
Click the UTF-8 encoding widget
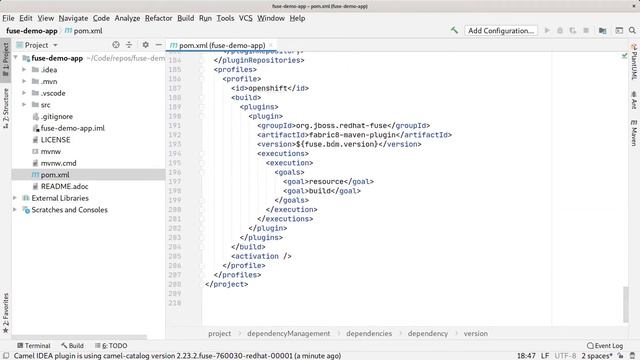click(x=566, y=356)
